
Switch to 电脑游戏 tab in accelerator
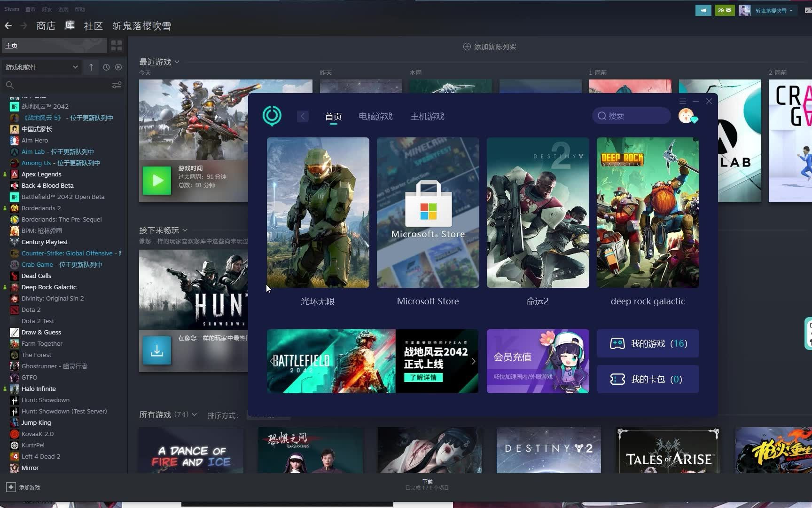click(x=375, y=116)
